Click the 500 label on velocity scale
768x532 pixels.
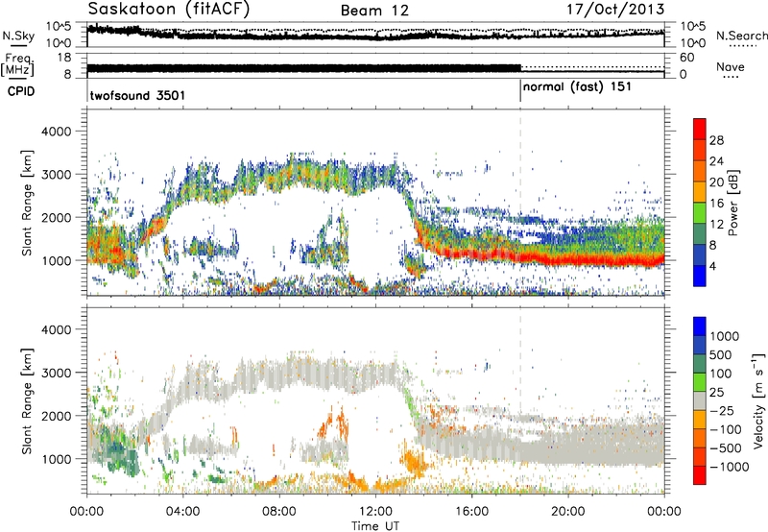(x=721, y=355)
